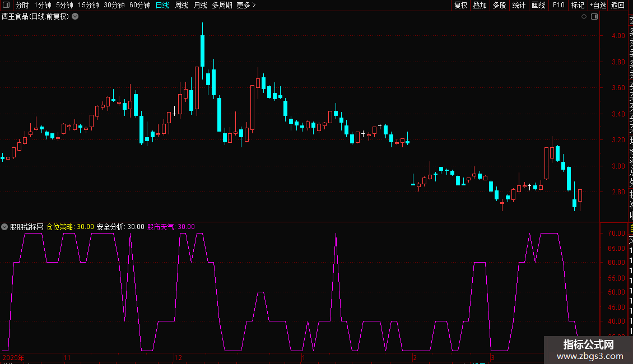The image size is (633, 364).
Task: Click the 返回 back button
Action: pos(618,5)
